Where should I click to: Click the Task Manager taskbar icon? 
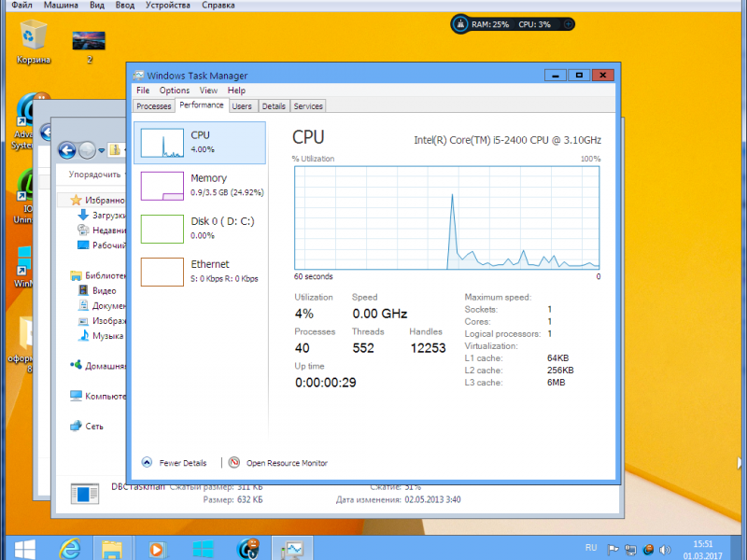(292, 549)
